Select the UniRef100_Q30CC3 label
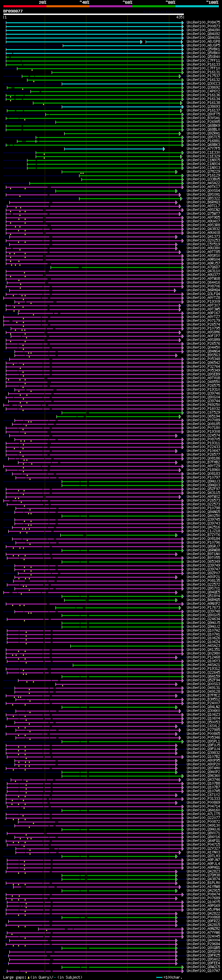Image resolution: width=222 pixels, height=980 pixels. tap(203, 84)
